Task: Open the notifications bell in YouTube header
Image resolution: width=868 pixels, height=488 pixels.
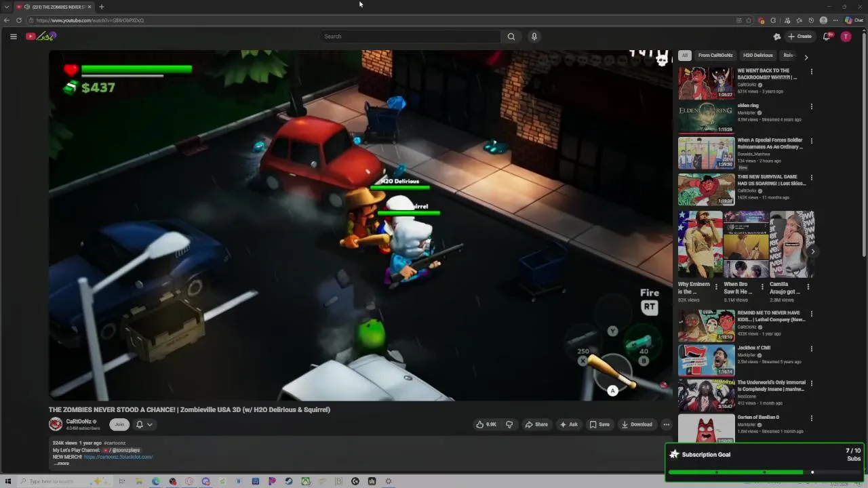Action: [827, 37]
